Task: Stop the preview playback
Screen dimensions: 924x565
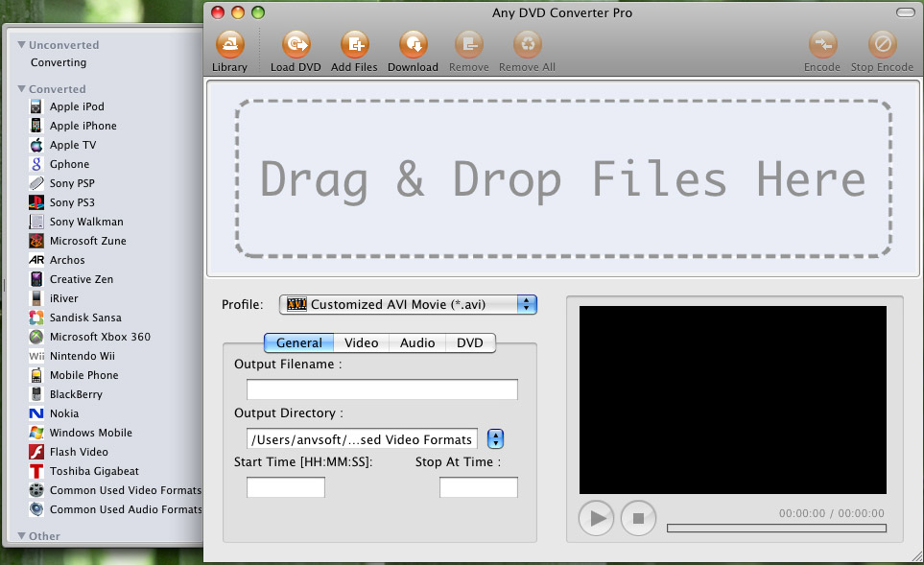Action: pyautogui.click(x=638, y=518)
